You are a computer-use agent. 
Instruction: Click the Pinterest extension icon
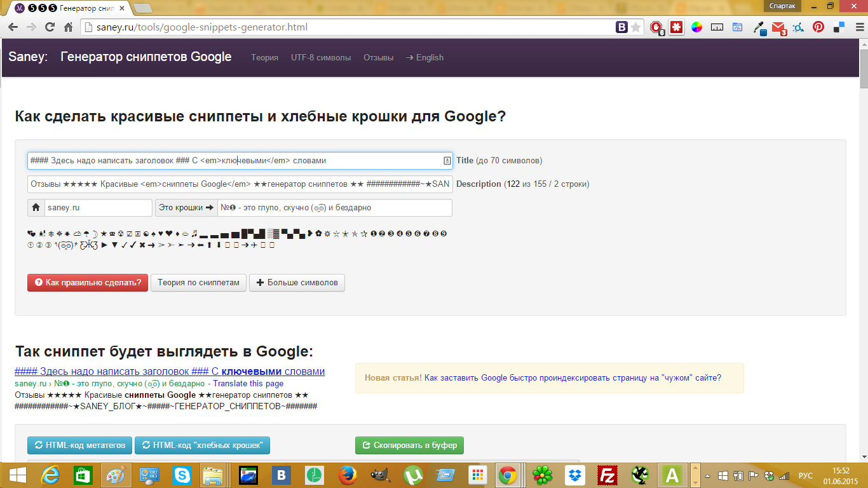click(818, 27)
